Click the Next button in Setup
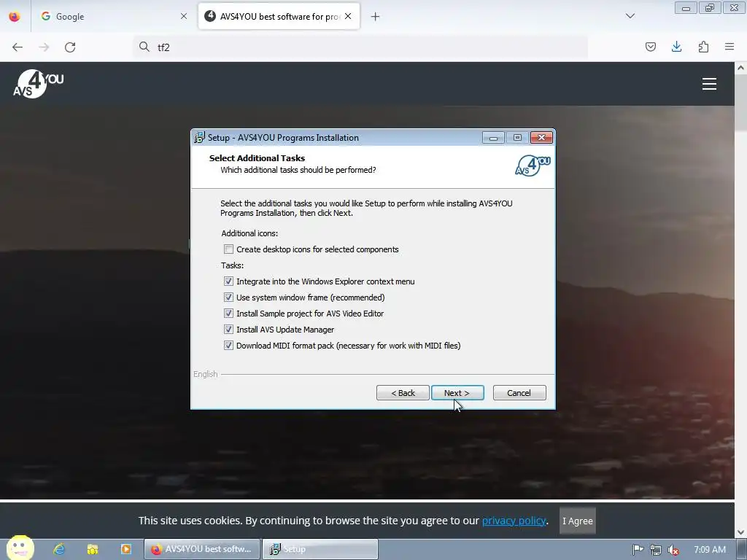Viewport: 747px width, 560px height. click(x=457, y=393)
